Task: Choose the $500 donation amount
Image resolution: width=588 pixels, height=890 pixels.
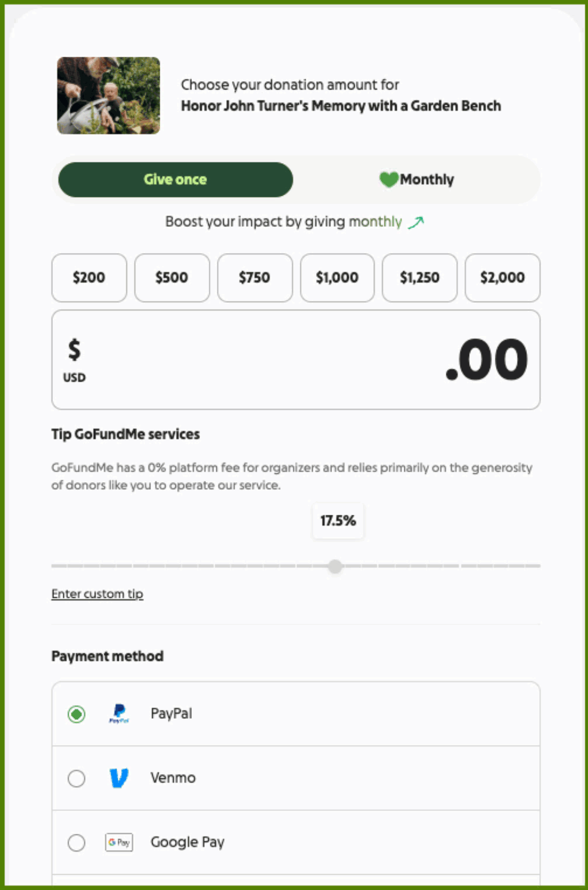Action: click(172, 278)
